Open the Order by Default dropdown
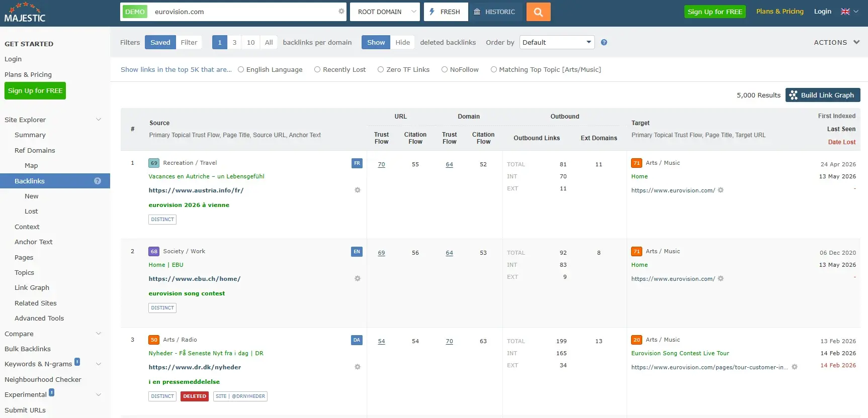Viewport: 868px width, 418px height. 557,42
